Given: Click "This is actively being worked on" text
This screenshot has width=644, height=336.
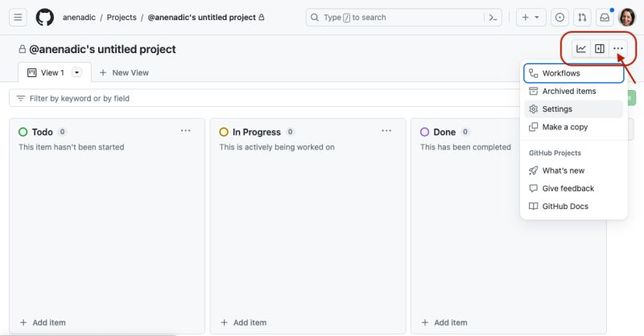Looking at the screenshot, I should 277,147.
